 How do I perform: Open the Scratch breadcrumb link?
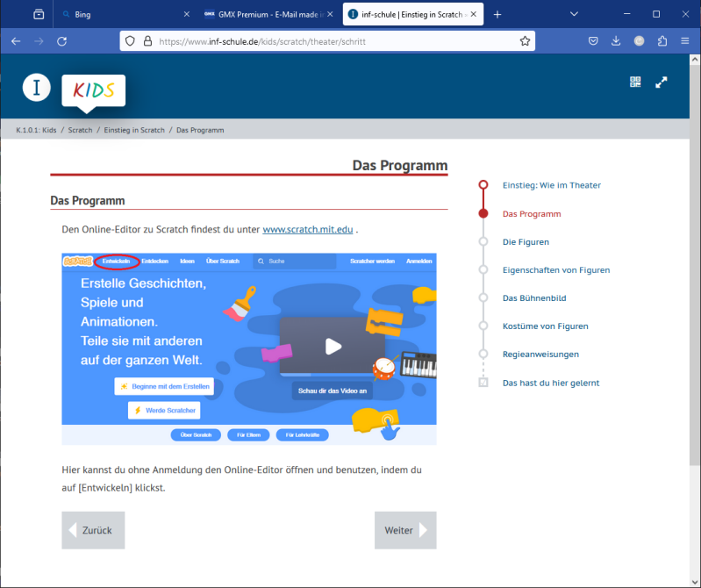80,130
